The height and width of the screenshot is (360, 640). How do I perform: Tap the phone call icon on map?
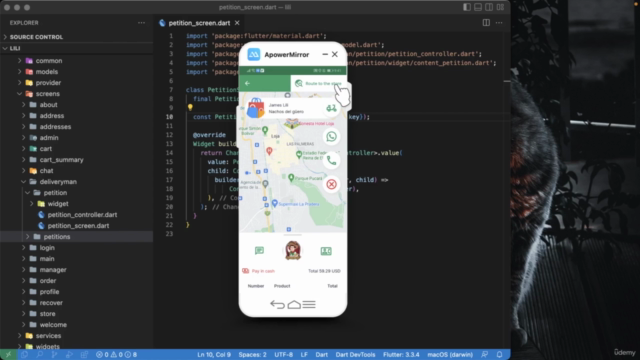click(331, 160)
